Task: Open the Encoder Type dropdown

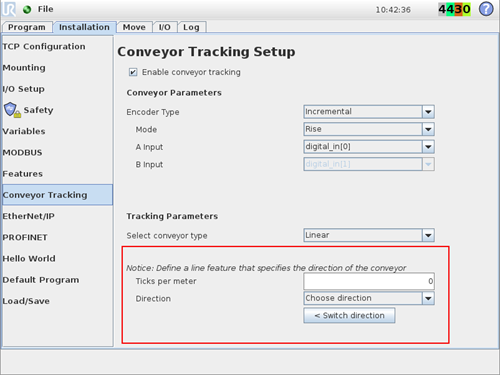Action: pos(369,112)
